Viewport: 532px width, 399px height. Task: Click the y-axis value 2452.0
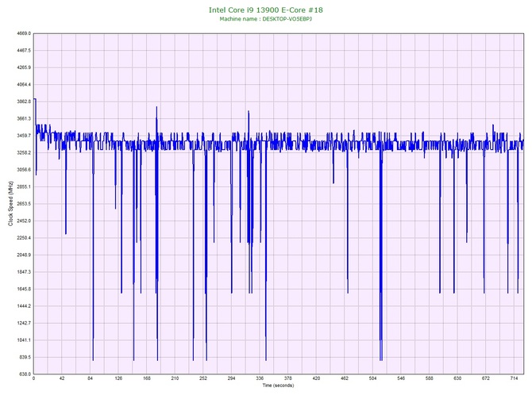(24, 221)
